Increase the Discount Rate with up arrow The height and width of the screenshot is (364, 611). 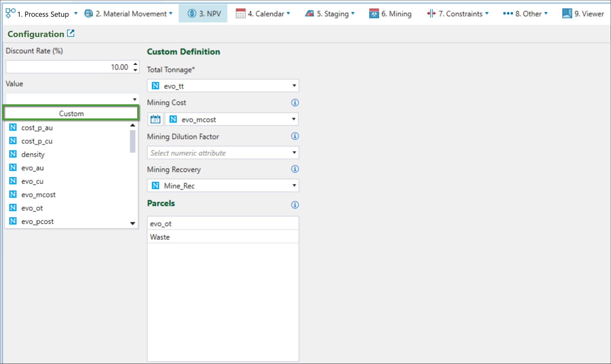tap(135, 64)
